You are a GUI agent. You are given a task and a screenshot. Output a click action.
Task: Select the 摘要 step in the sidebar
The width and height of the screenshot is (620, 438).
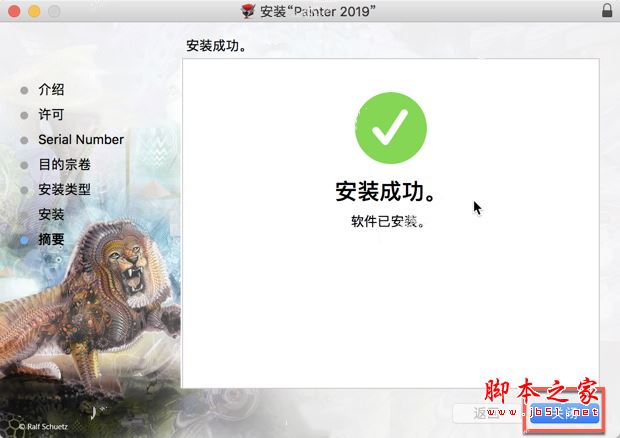pyautogui.click(x=51, y=239)
